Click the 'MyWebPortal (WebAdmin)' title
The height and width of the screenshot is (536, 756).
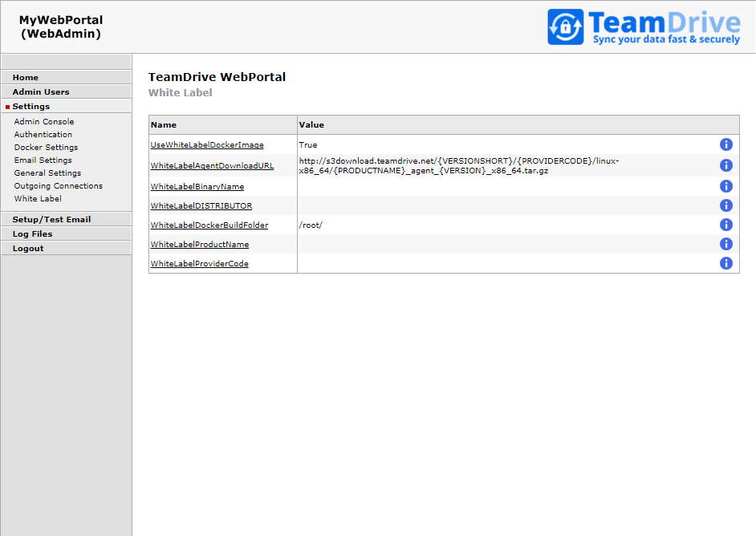(x=61, y=27)
